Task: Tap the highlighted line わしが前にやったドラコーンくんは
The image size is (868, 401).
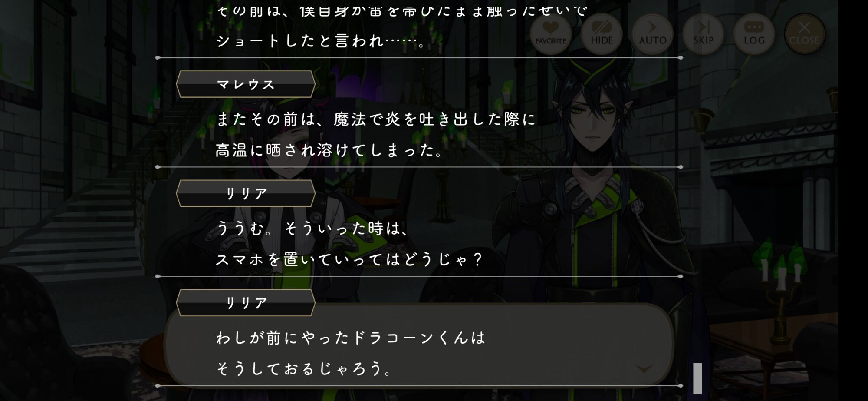Action: (351, 338)
